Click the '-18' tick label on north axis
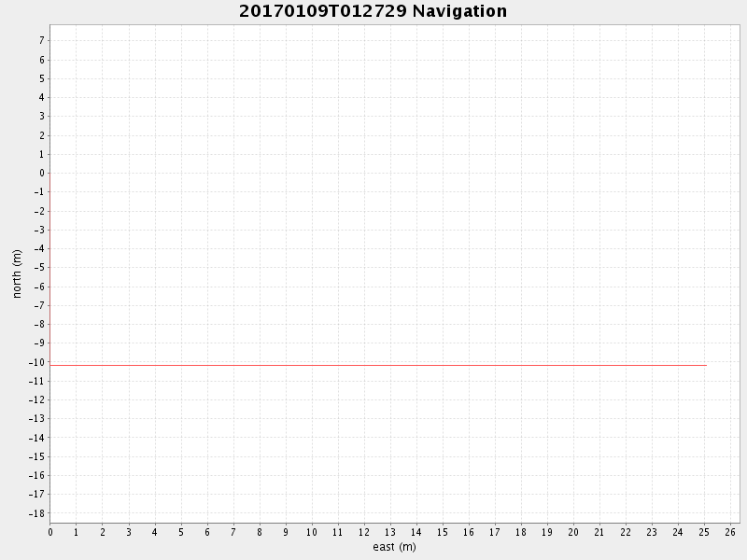This screenshot has width=747, height=560. [x=39, y=513]
